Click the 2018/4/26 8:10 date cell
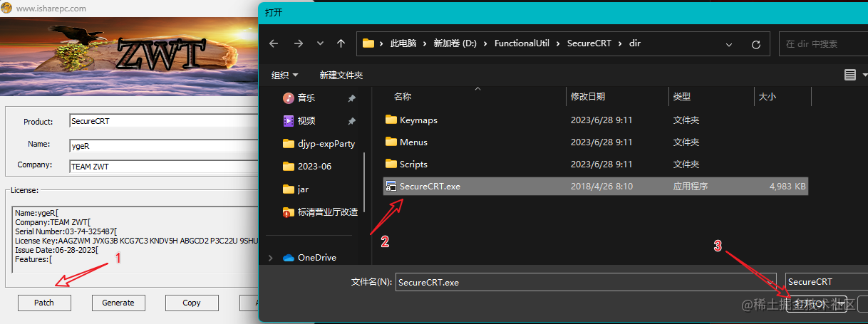Screen dimensions: 868x324 [x=601, y=187]
